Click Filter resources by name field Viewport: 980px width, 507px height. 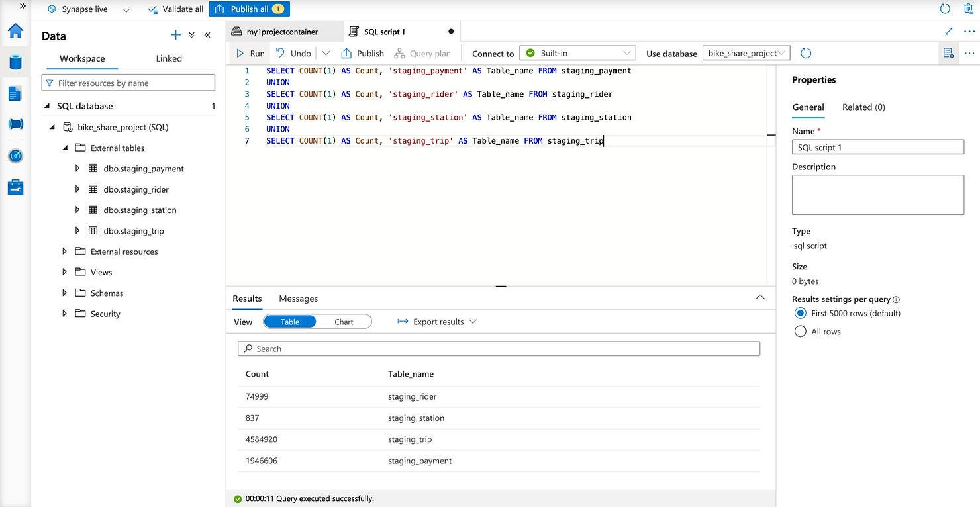pyautogui.click(x=128, y=83)
